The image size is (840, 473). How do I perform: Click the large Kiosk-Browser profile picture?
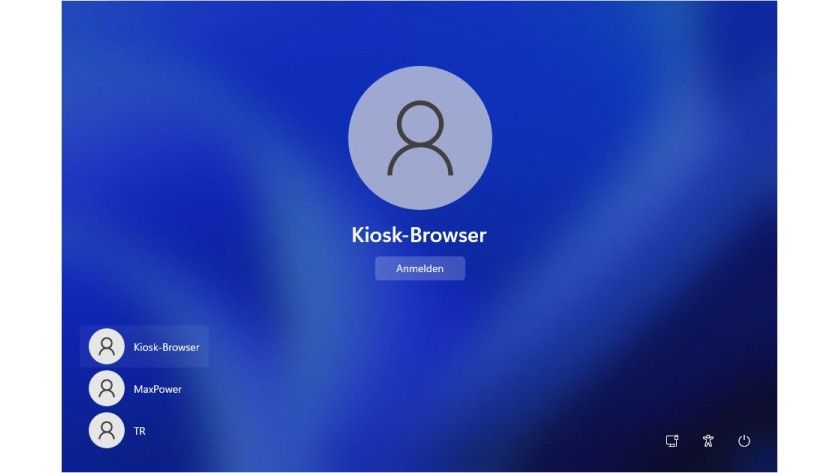click(x=420, y=138)
